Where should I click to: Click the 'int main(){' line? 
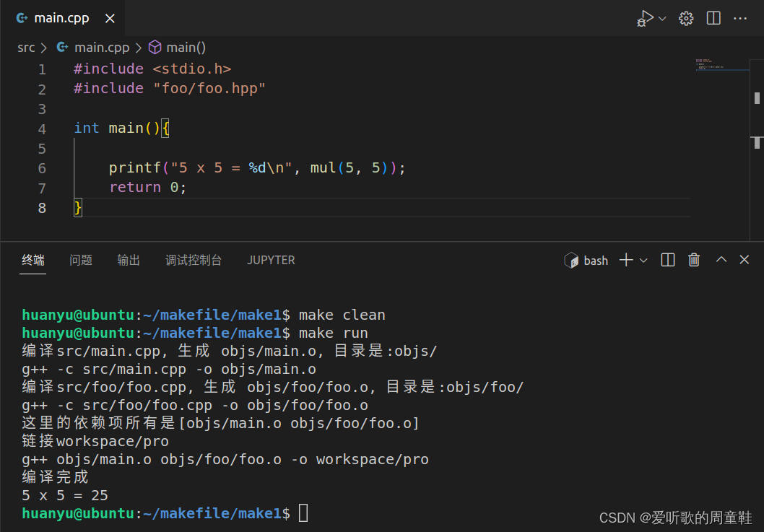click(121, 128)
